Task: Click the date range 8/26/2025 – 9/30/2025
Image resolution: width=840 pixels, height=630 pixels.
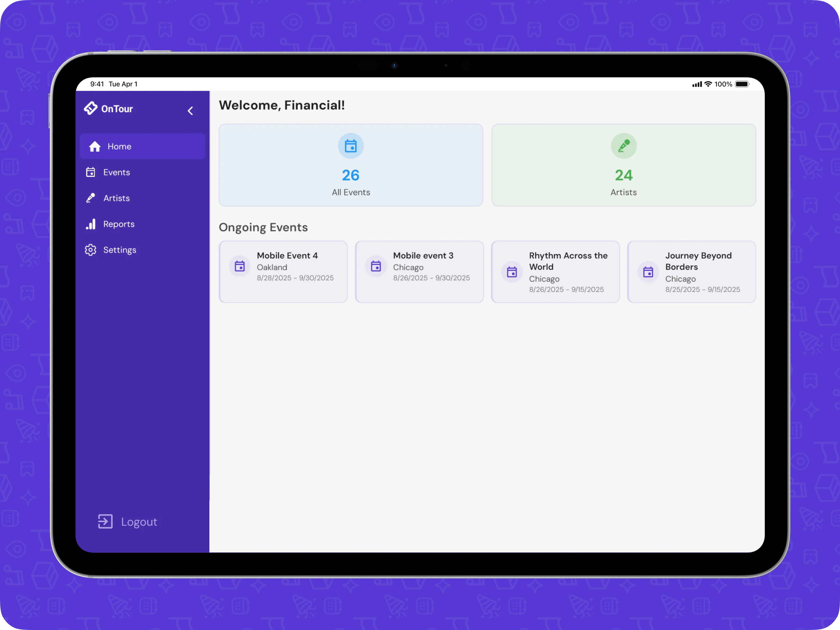Action: [x=431, y=278]
